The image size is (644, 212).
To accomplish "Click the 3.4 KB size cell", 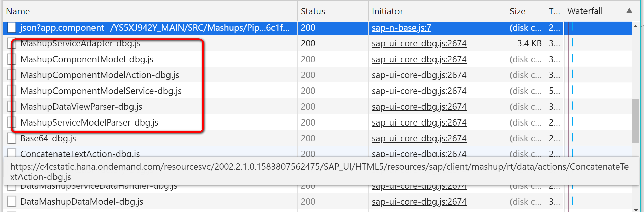I will pos(529,43).
